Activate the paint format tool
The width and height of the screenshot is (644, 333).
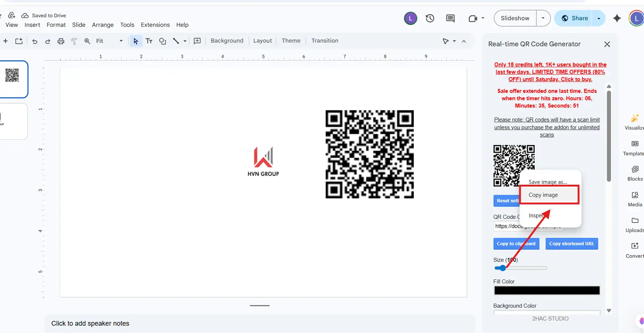pyautogui.click(x=74, y=41)
